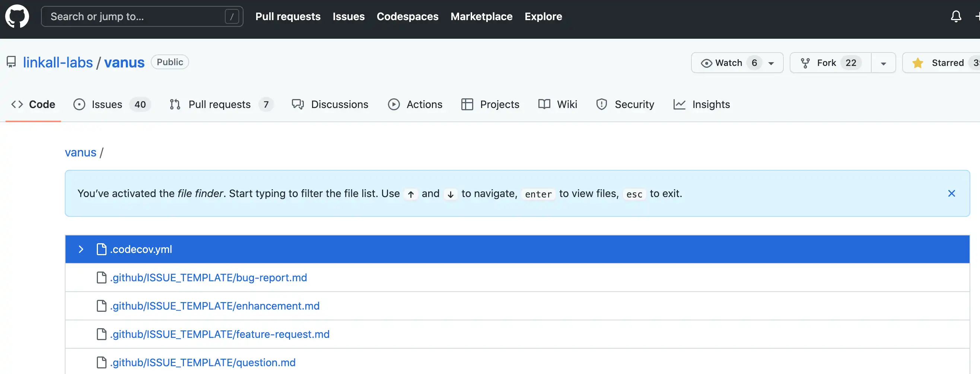Screen dimensions: 980x374
Task: Click the Watch eye icon
Action: pyautogui.click(x=706, y=63)
